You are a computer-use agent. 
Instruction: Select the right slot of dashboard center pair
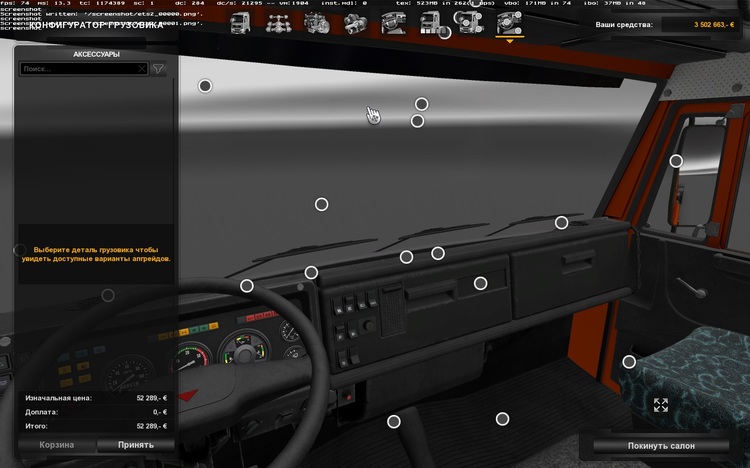[438, 253]
